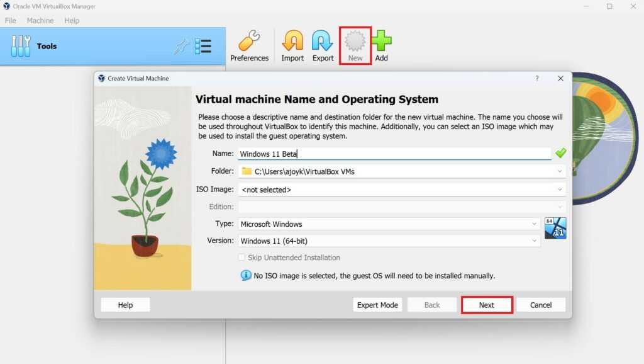Open the Version dropdown Windows 11 (64-bit)
The height and width of the screenshot is (364, 644).
(x=389, y=241)
